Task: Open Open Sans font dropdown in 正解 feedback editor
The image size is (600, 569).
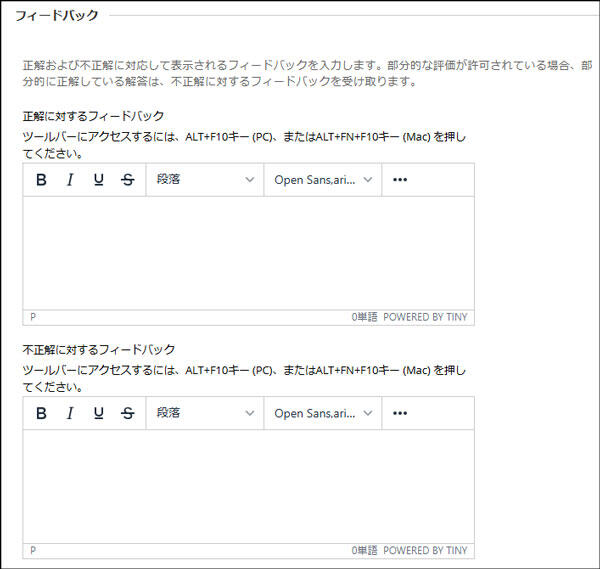Action: pos(323,179)
